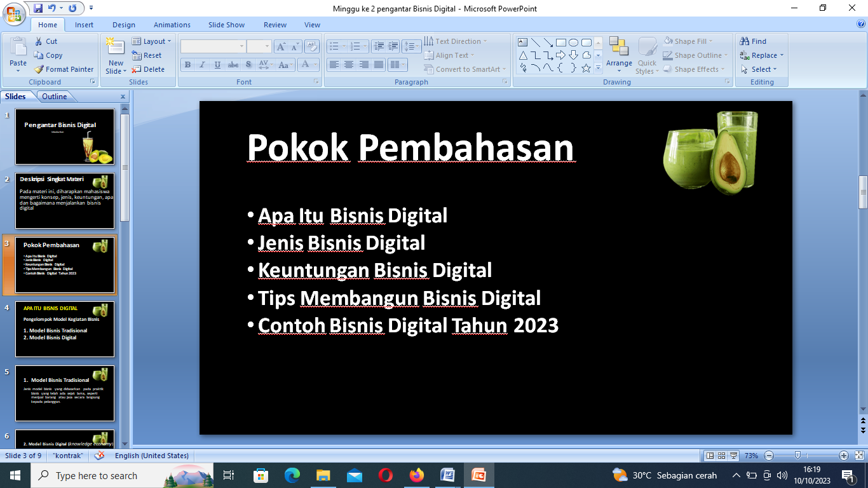Open the Shape Fill dropdown
Viewport: 868px width, 488px height.
click(x=688, y=41)
